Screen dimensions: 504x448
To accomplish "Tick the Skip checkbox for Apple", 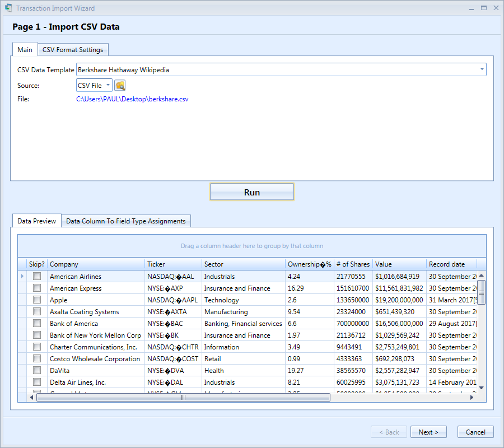I will 37,300.
